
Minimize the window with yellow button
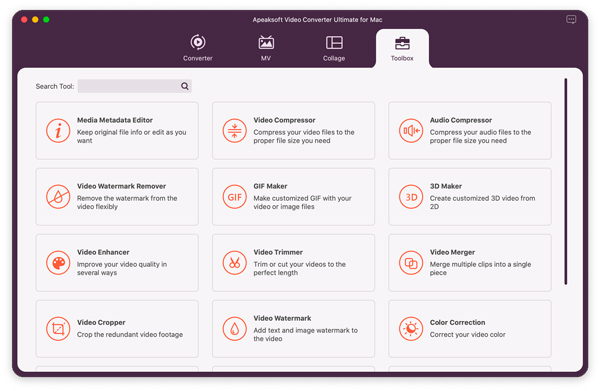(35, 20)
